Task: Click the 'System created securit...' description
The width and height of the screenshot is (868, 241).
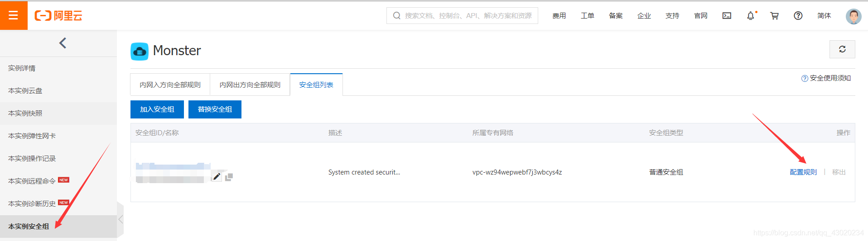Action: coord(364,172)
